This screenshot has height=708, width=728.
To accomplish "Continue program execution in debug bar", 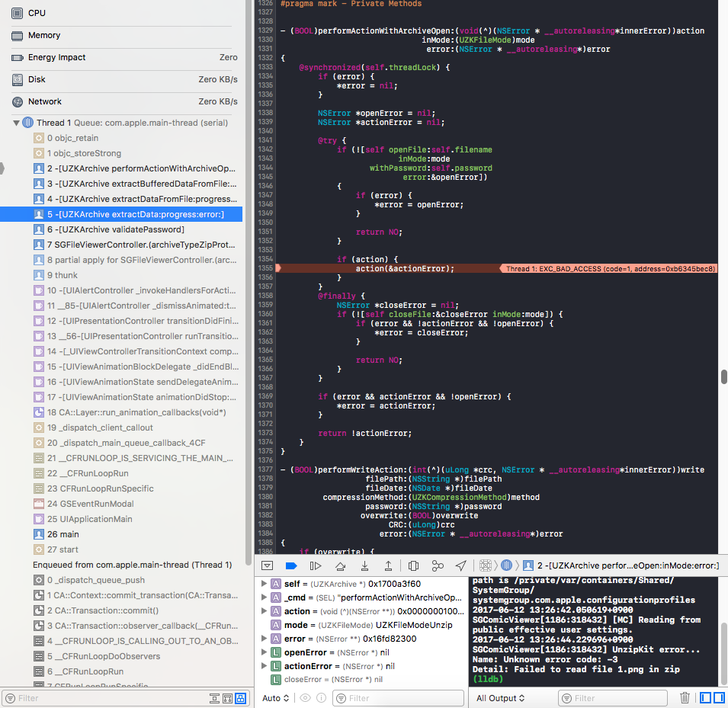I will [x=316, y=565].
